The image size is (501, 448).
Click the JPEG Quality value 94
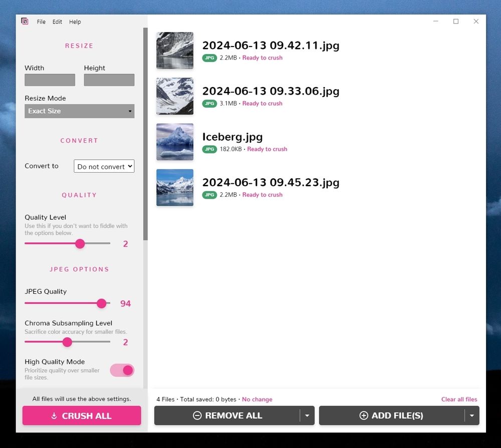[x=126, y=303]
